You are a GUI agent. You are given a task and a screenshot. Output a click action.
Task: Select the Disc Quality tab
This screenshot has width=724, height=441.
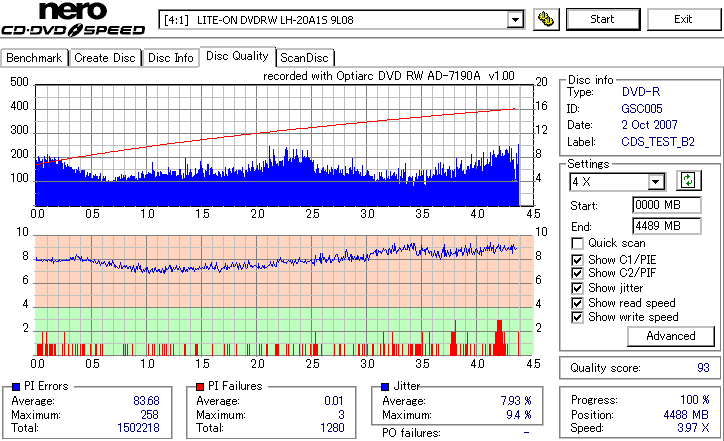pyautogui.click(x=237, y=56)
